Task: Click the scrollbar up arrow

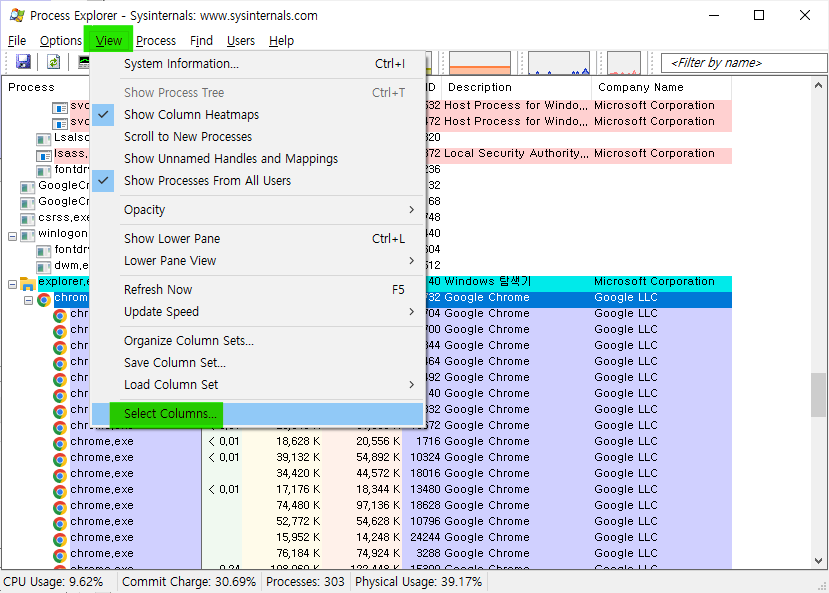Action: pos(818,85)
